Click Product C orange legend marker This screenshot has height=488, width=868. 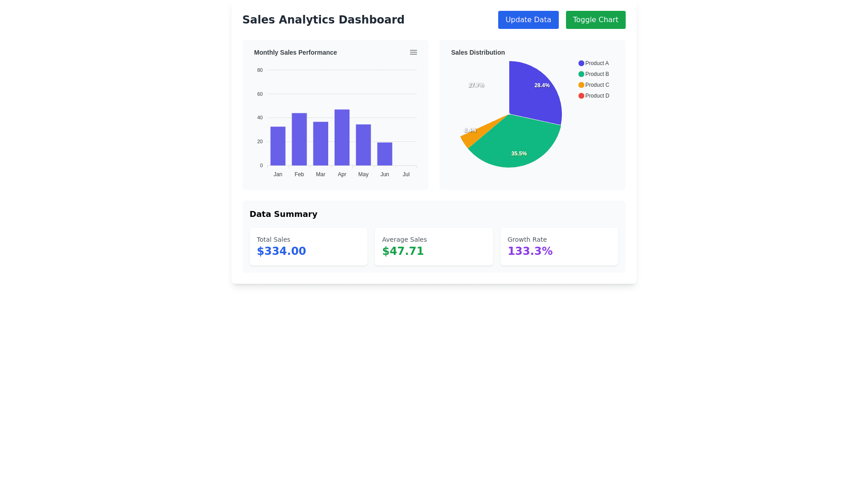pyautogui.click(x=581, y=85)
